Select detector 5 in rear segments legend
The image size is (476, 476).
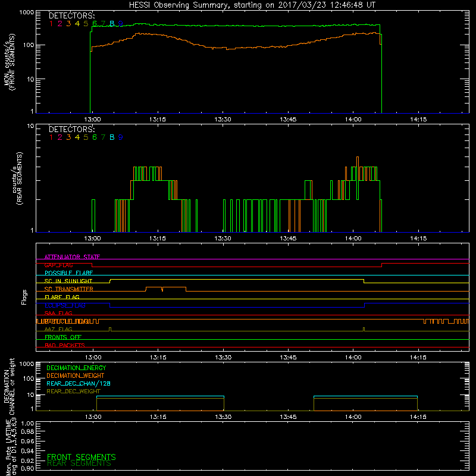(86, 137)
